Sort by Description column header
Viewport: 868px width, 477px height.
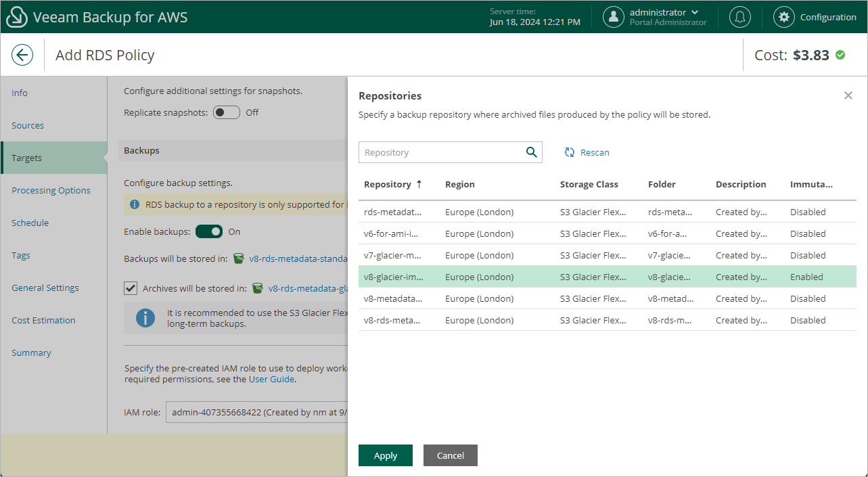pyautogui.click(x=741, y=184)
